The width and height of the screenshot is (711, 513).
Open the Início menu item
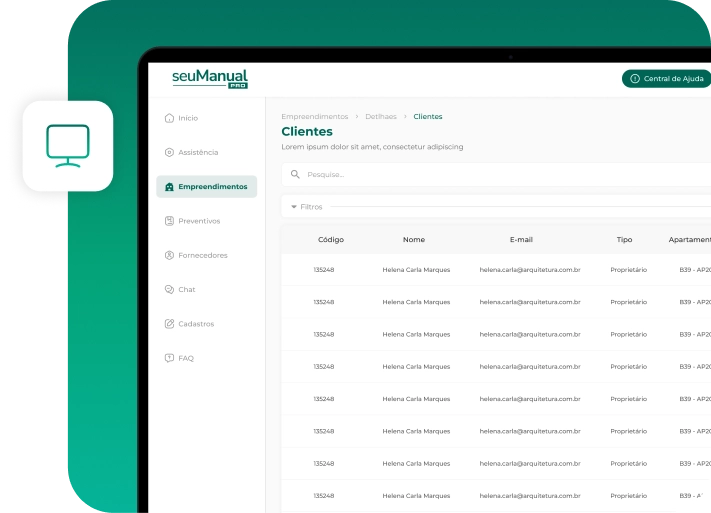coord(181,118)
